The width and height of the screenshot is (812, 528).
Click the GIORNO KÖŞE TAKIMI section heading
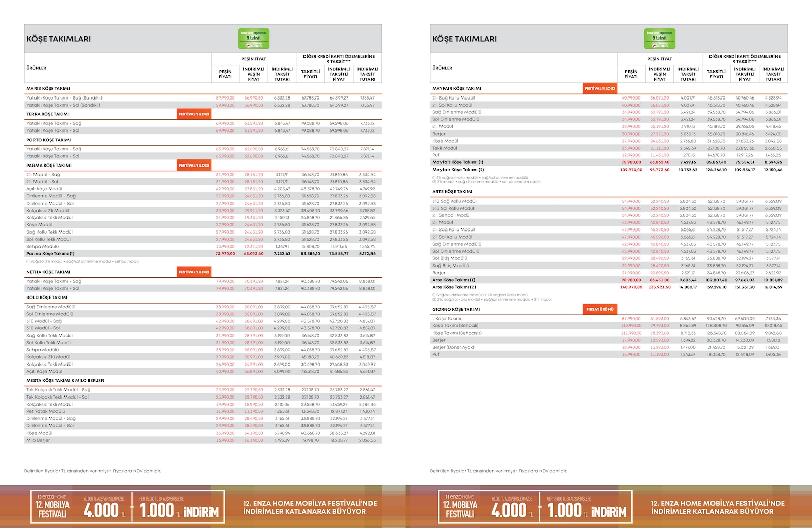point(456,309)
